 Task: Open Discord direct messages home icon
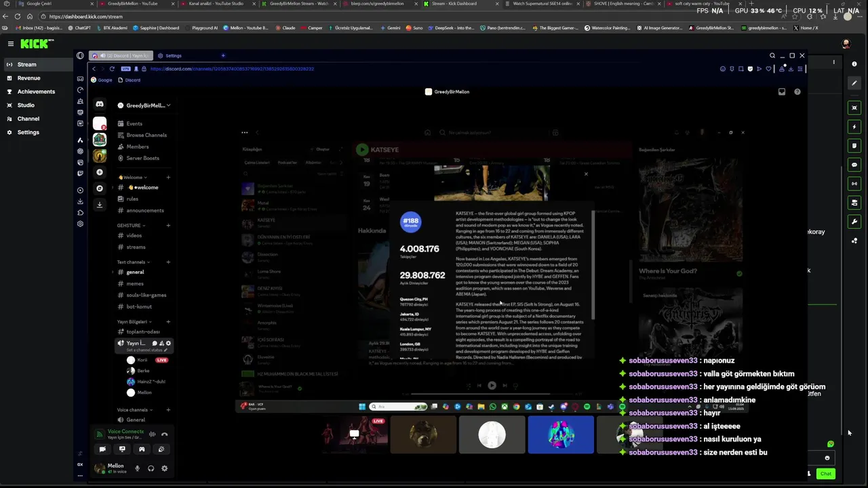click(100, 104)
